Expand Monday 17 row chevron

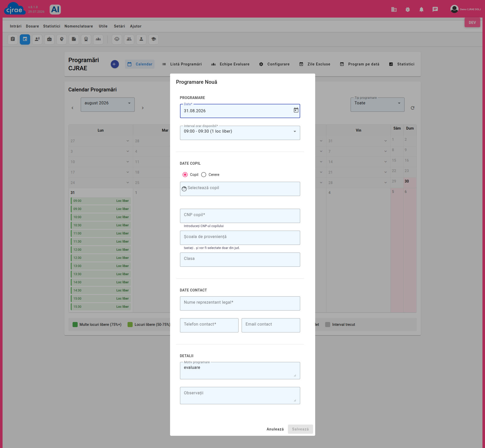[128, 172]
